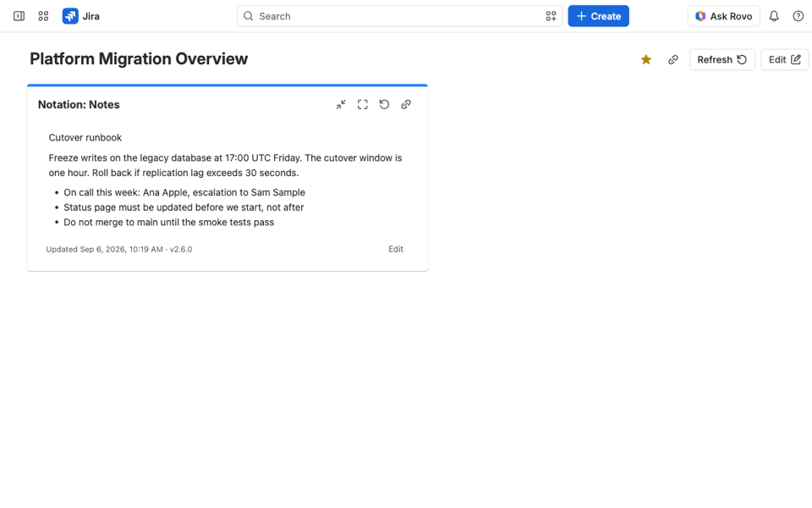Open the notifications bell

coord(774,16)
